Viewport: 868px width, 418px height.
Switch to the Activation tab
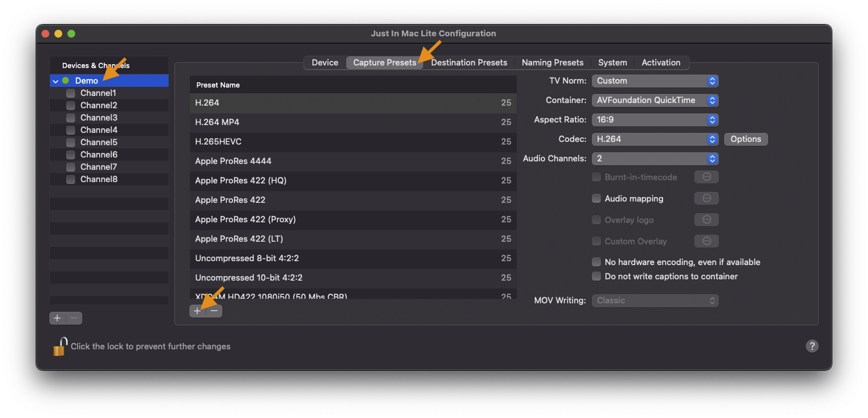(x=661, y=63)
